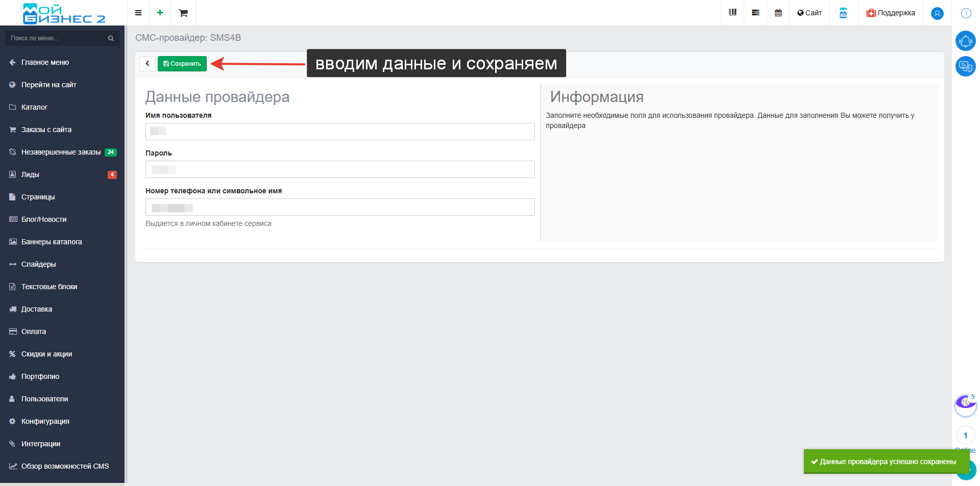
Task: Click the green 24 badge on Незавершенные заказы
Action: tap(111, 152)
